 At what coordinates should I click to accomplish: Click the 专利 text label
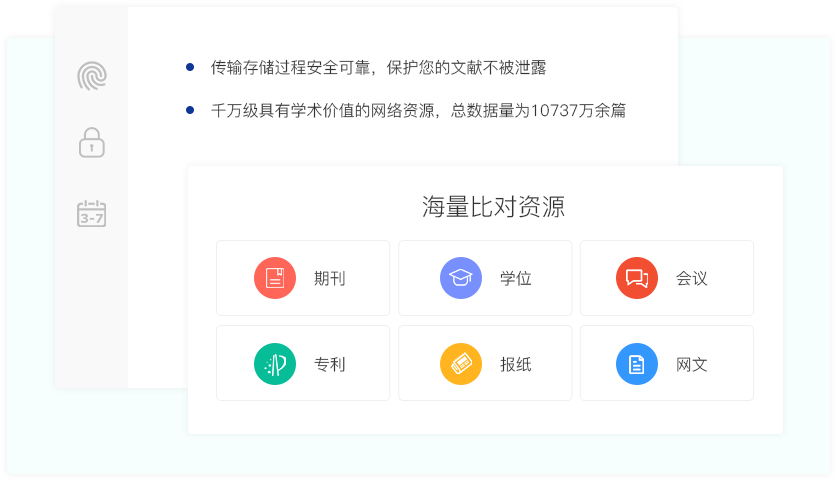[329, 365]
